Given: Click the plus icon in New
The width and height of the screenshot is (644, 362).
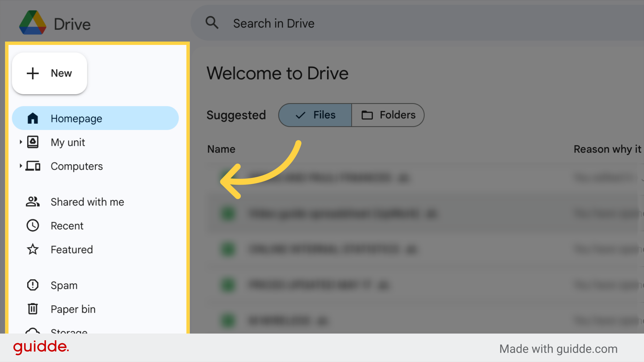Looking at the screenshot, I should pos(33,73).
